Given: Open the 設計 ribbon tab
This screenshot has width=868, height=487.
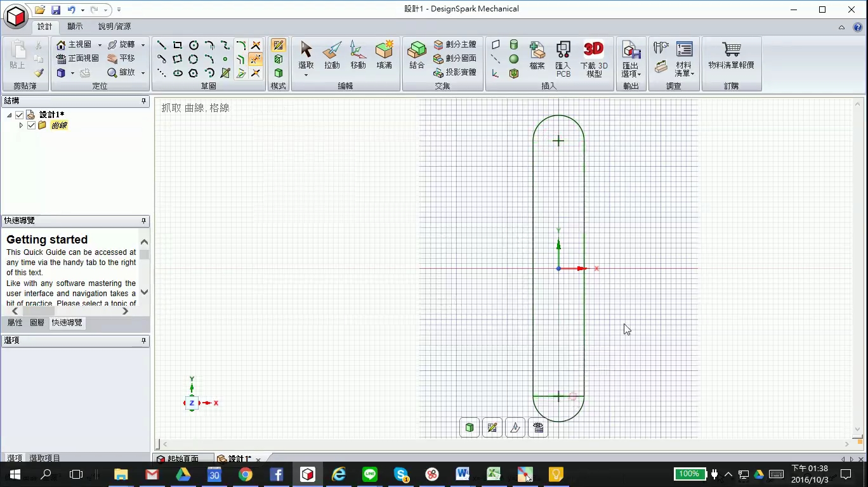Looking at the screenshot, I should (45, 27).
